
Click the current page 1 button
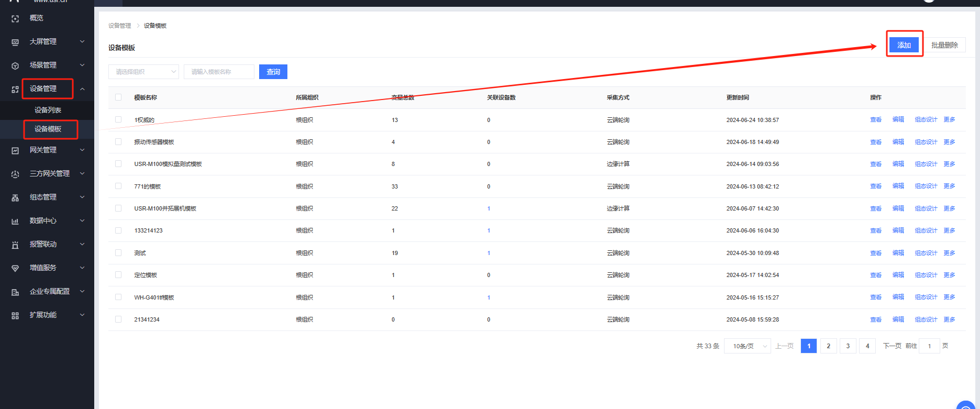click(x=809, y=346)
